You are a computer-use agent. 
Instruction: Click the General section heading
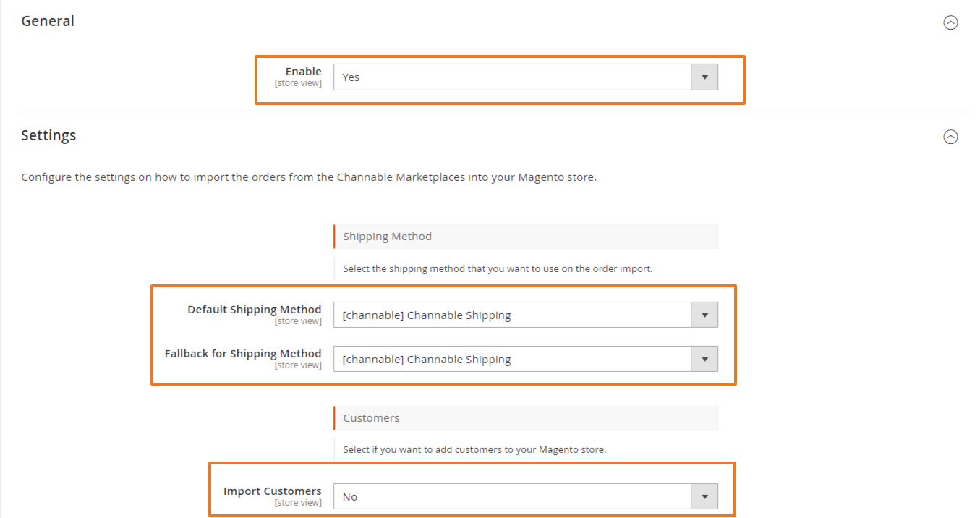48,21
